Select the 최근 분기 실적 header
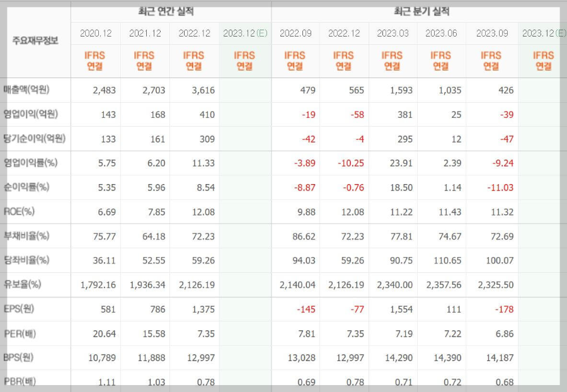Image resolution: width=567 pixels, height=392 pixels. click(421, 11)
